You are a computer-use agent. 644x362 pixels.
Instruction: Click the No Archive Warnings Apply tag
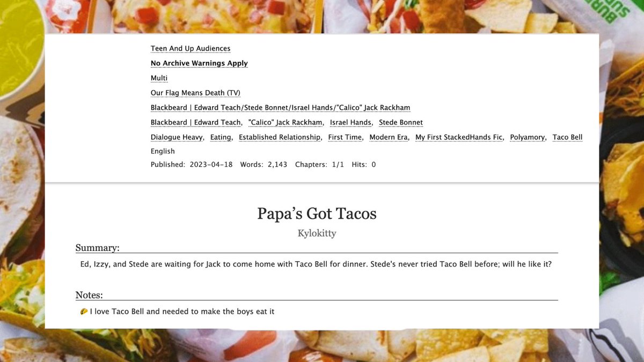[199, 63]
